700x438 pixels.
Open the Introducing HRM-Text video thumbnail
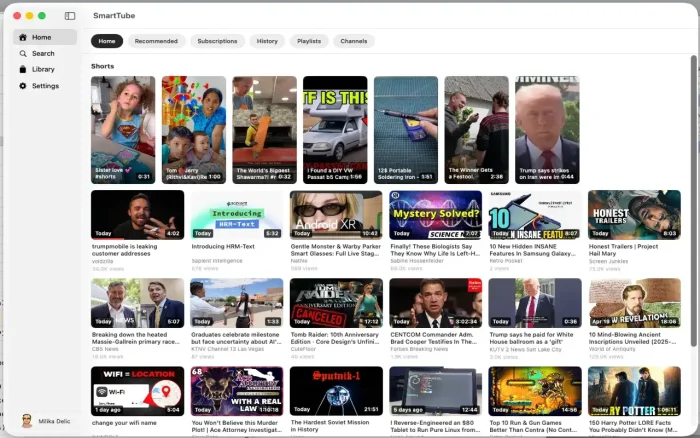click(x=237, y=215)
